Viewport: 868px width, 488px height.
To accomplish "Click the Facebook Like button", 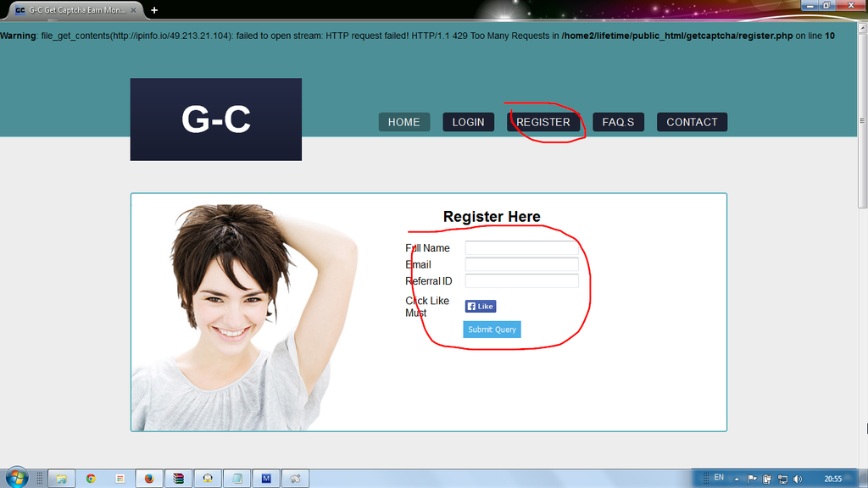I will pyautogui.click(x=480, y=307).
